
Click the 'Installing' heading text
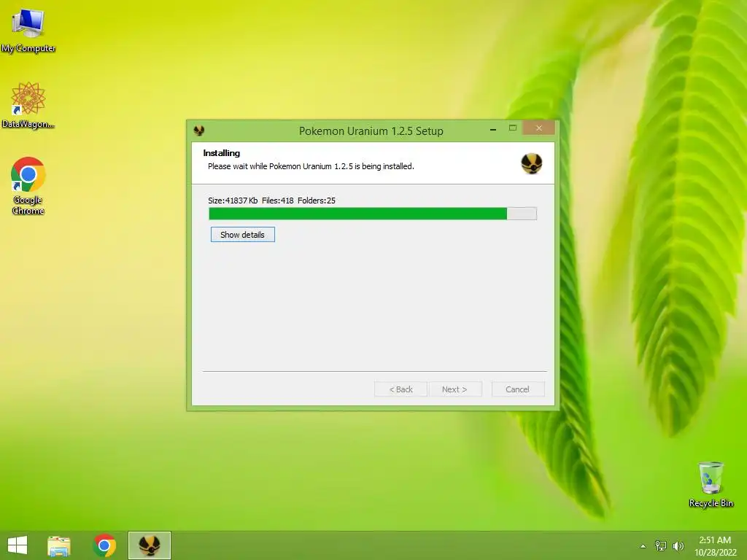pos(222,153)
